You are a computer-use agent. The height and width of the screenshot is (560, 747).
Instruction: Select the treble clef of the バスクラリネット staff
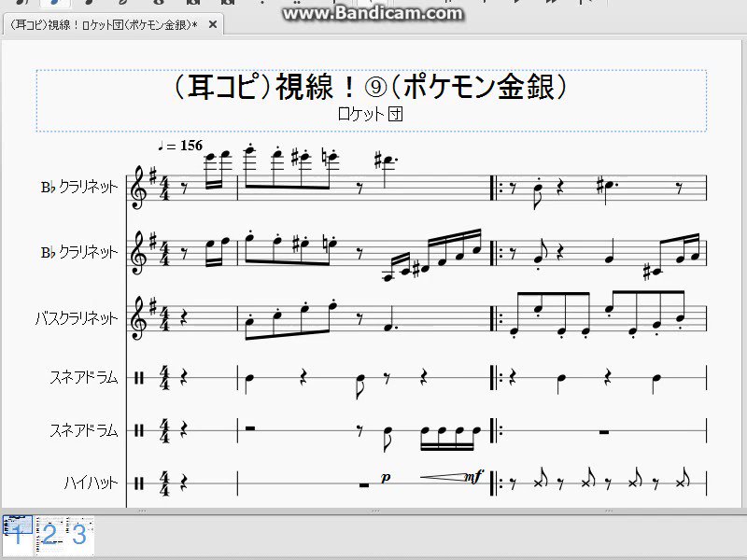click(137, 318)
